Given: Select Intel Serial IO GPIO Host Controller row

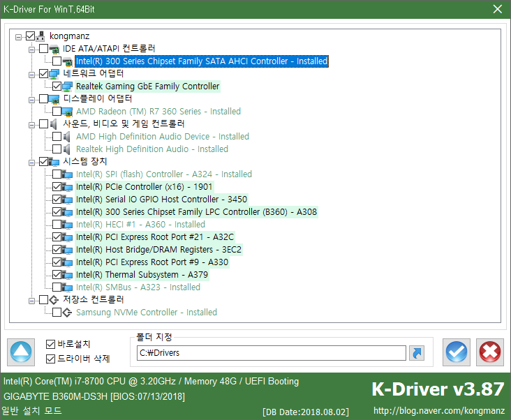Looking at the screenshot, I should (x=162, y=200).
